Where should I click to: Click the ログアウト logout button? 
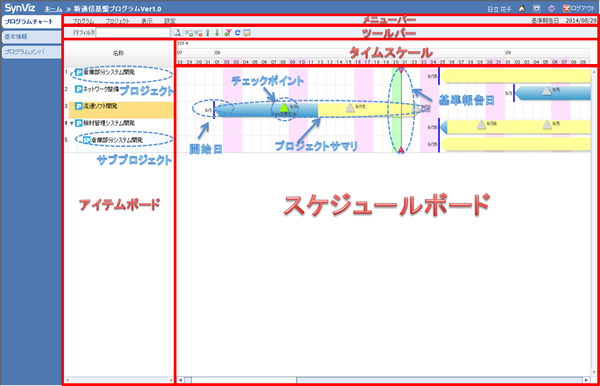click(579, 8)
